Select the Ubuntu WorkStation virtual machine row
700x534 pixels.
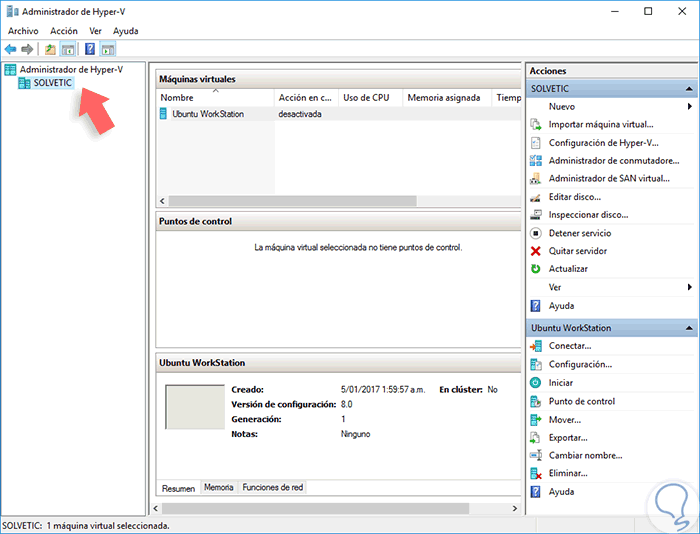tap(339, 114)
